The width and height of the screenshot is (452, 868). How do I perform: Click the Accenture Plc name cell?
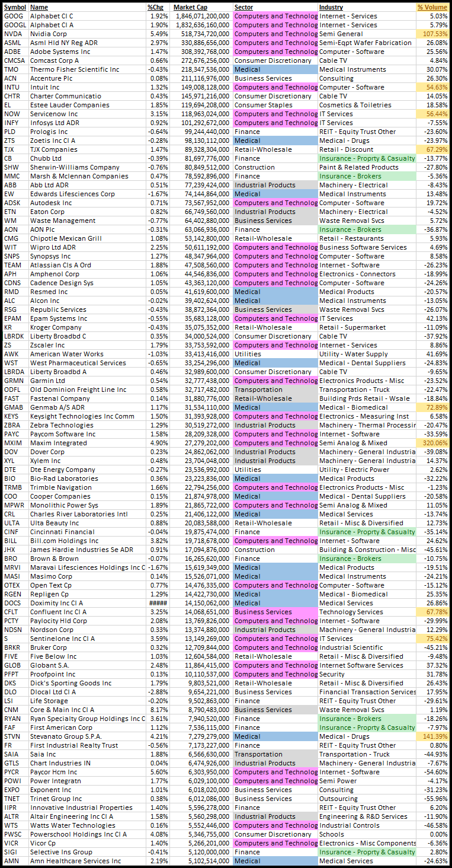87,78
